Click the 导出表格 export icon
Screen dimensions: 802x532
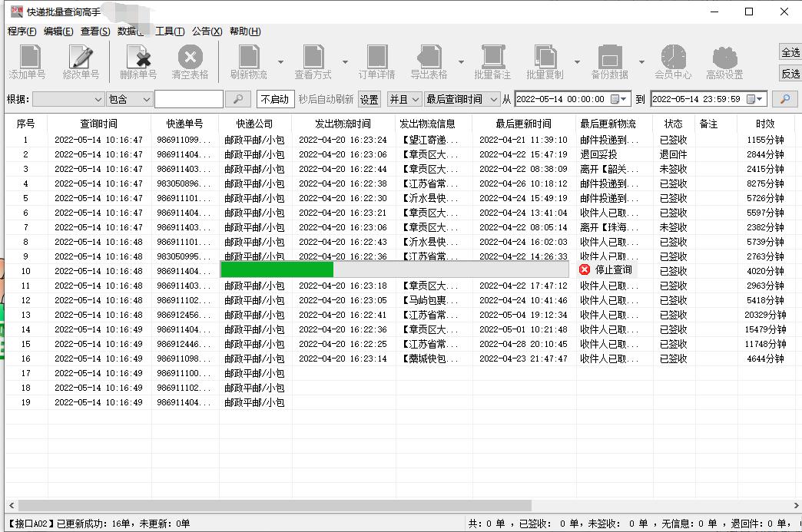429,61
